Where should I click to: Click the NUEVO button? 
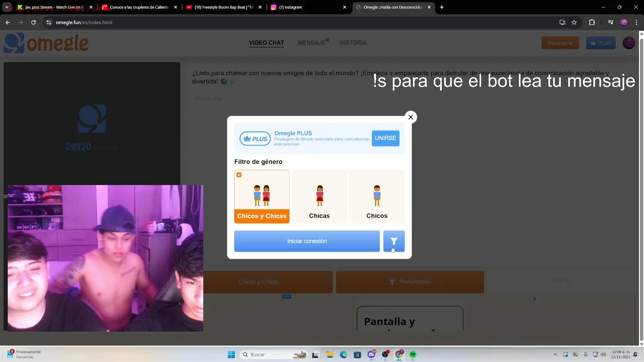tap(561, 281)
